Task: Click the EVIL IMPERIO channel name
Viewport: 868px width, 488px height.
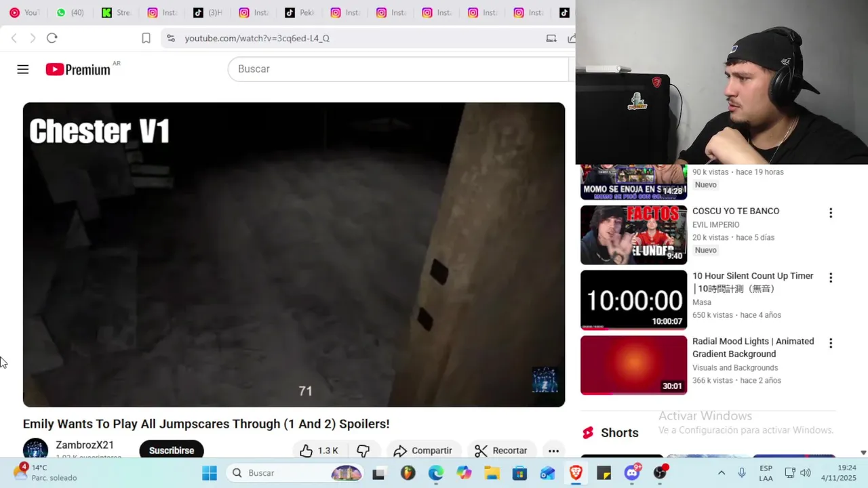Action: 715,224
